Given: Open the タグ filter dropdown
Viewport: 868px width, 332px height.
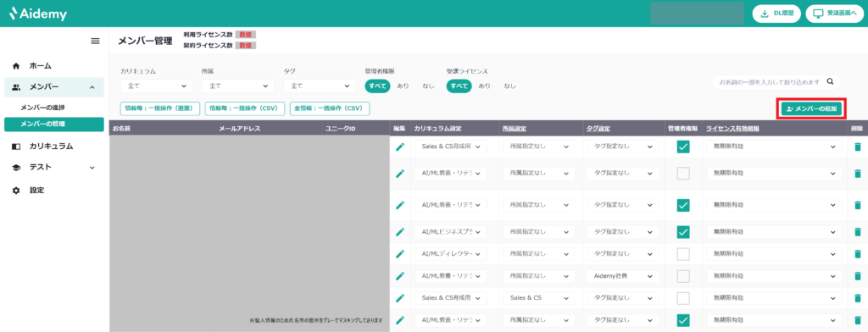Looking at the screenshot, I should 320,86.
